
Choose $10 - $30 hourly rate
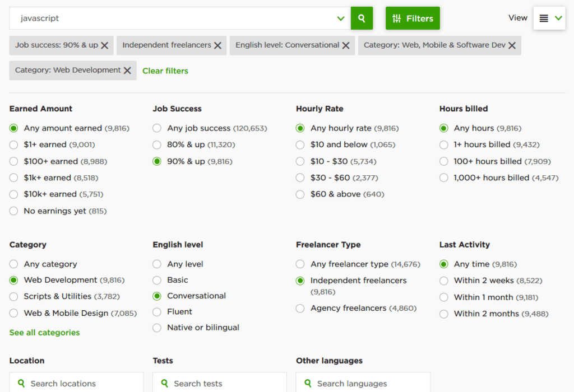[x=300, y=161]
